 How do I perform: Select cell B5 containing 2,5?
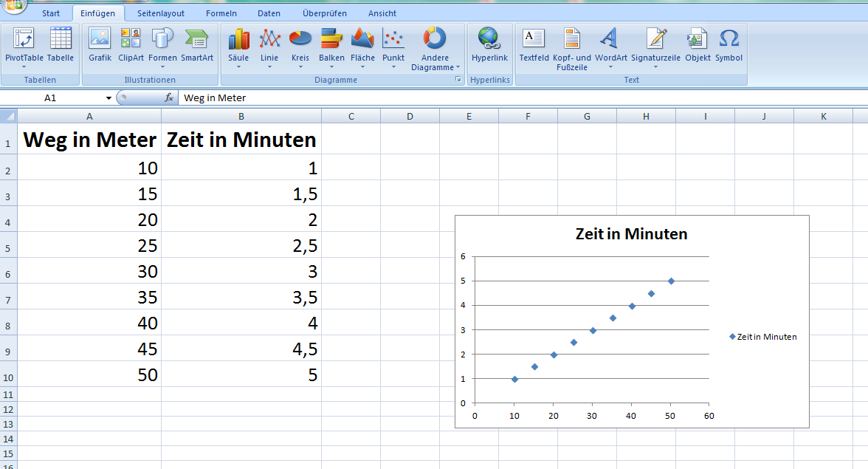pos(241,245)
